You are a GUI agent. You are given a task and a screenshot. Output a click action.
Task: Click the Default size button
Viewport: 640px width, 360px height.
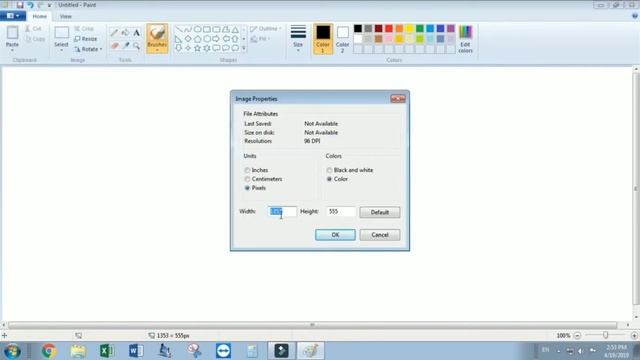380,212
